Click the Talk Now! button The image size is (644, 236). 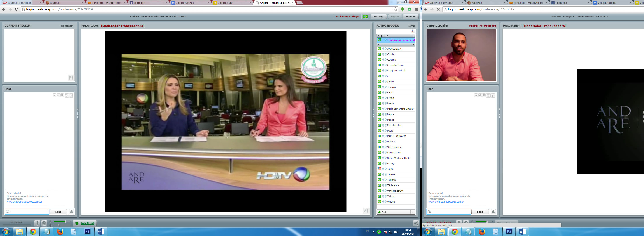tap(85, 223)
